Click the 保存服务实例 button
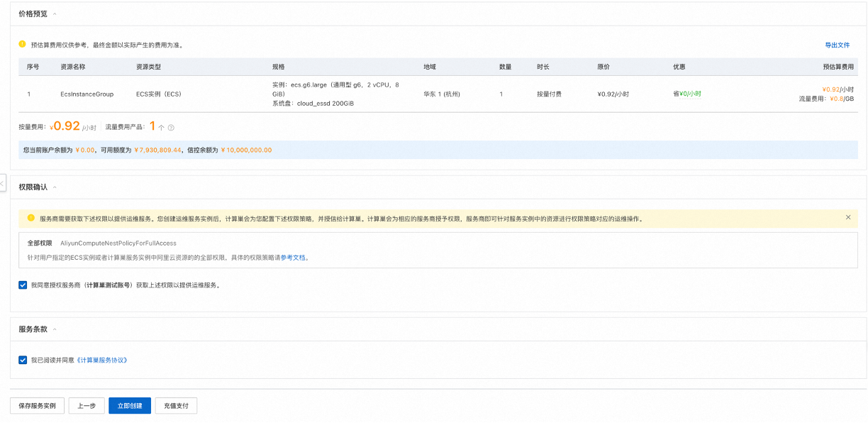Image resolution: width=868 pixels, height=423 pixels. (38, 406)
